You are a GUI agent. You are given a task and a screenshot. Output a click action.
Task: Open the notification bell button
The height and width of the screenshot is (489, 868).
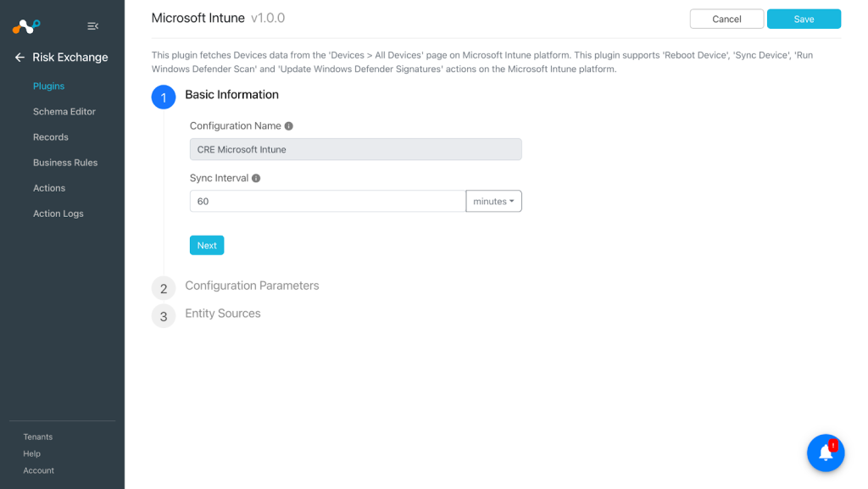(x=826, y=453)
